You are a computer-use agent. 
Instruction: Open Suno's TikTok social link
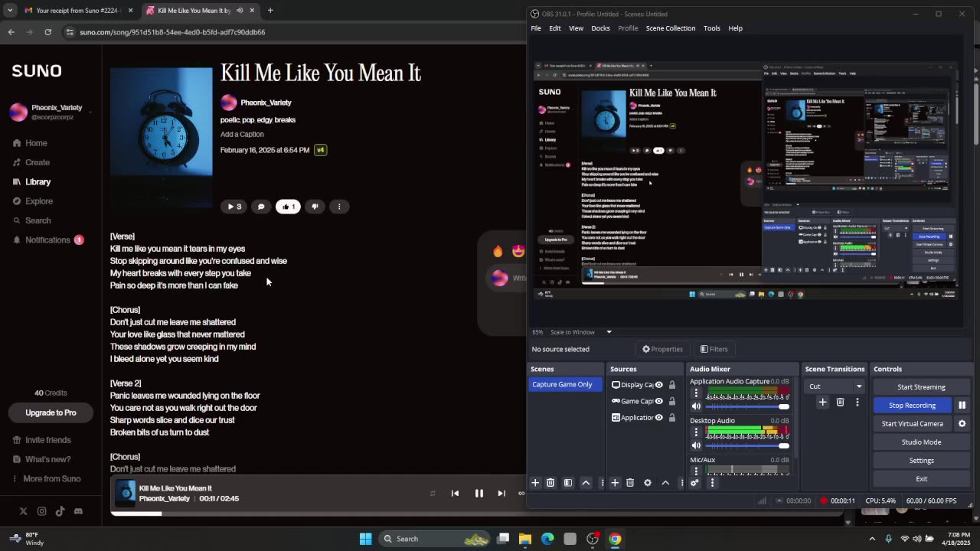point(60,511)
